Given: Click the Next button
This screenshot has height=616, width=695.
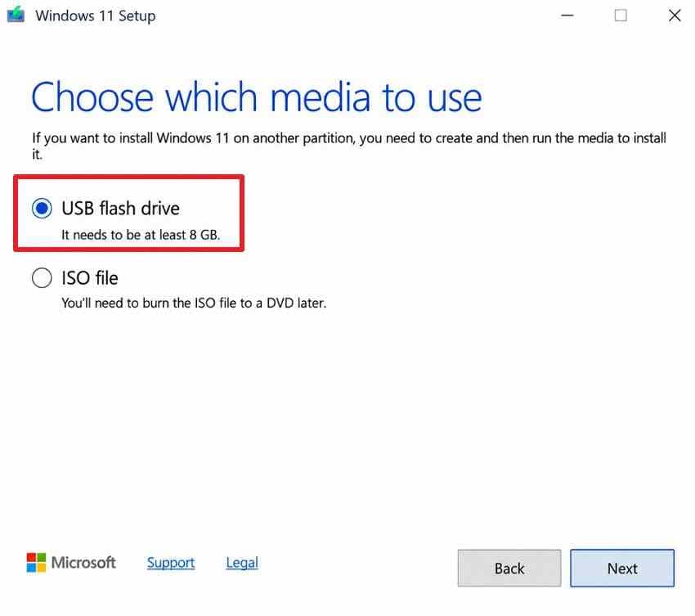Looking at the screenshot, I should 622,568.
